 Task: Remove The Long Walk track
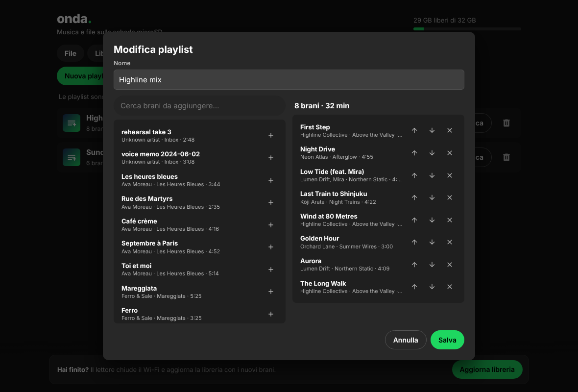click(x=449, y=287)
